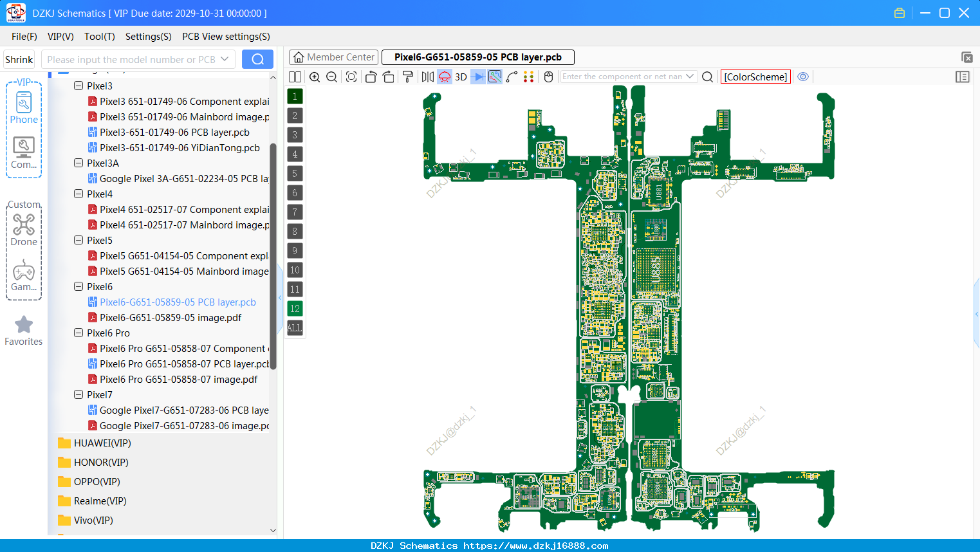The width and height of the screenshot is (980, 552).
Task: Switch to the Member Center tab
Action: 333,57
